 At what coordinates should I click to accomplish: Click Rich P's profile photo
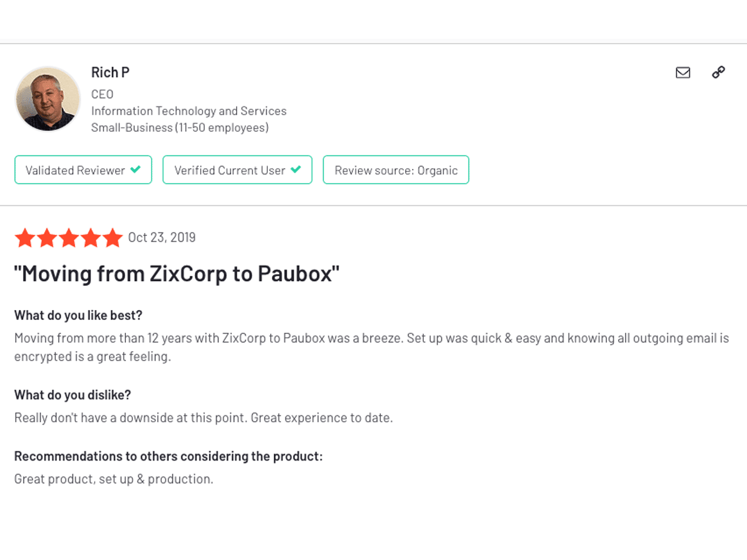47,99
